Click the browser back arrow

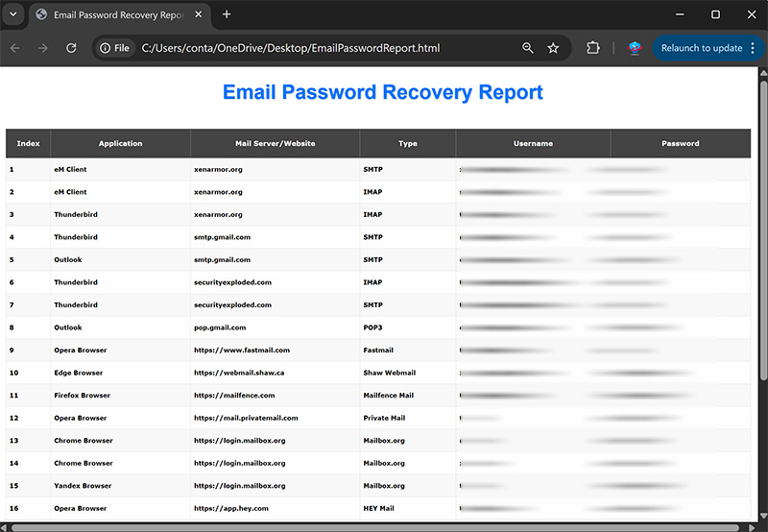click(x=15, y=48)
